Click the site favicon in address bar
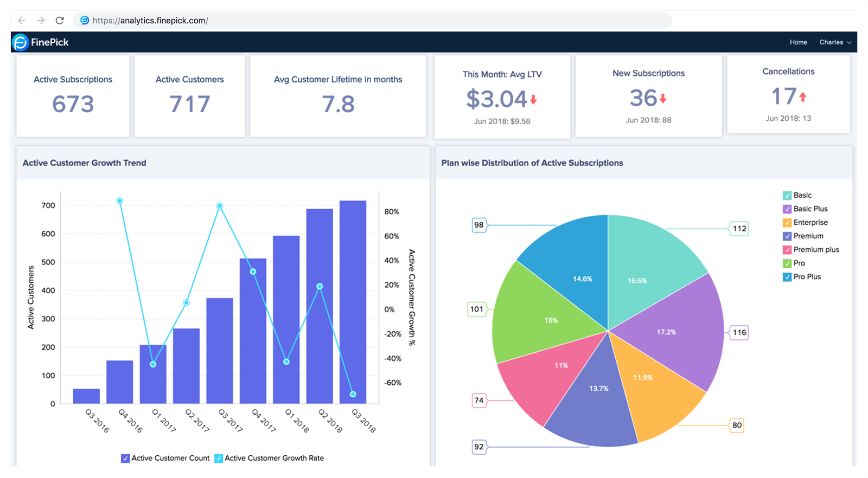 click(85, 21)
